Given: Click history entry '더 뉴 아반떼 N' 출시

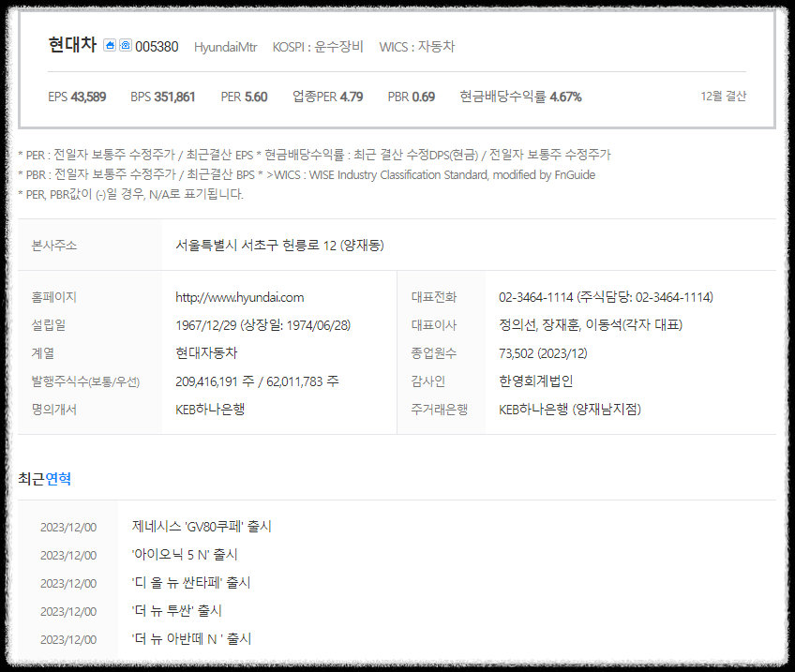Looking at the screenshot, I should 191,639.
